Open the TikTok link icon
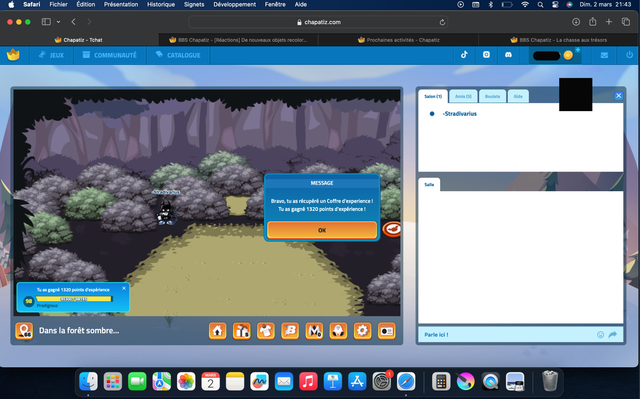The width and height of the screenshot is (640, 399). [x=464, y=55]
